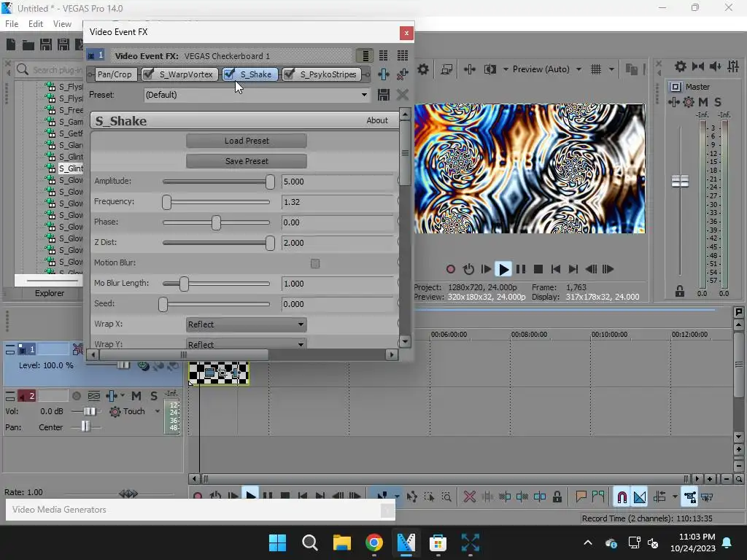Lock Master fader channels padlock
Image resolution: width=747 pixels, height=560 pixels.
click(680, 291)
